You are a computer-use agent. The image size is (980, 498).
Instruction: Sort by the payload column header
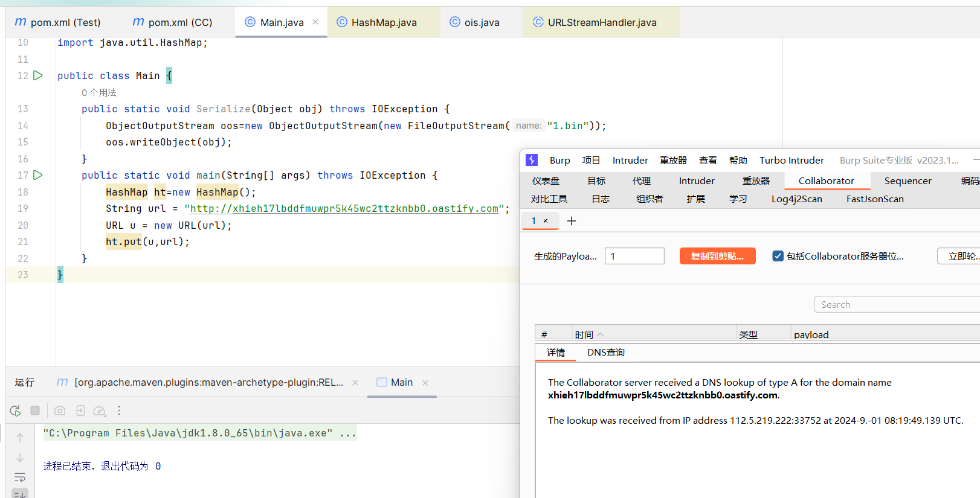point(885,334)
